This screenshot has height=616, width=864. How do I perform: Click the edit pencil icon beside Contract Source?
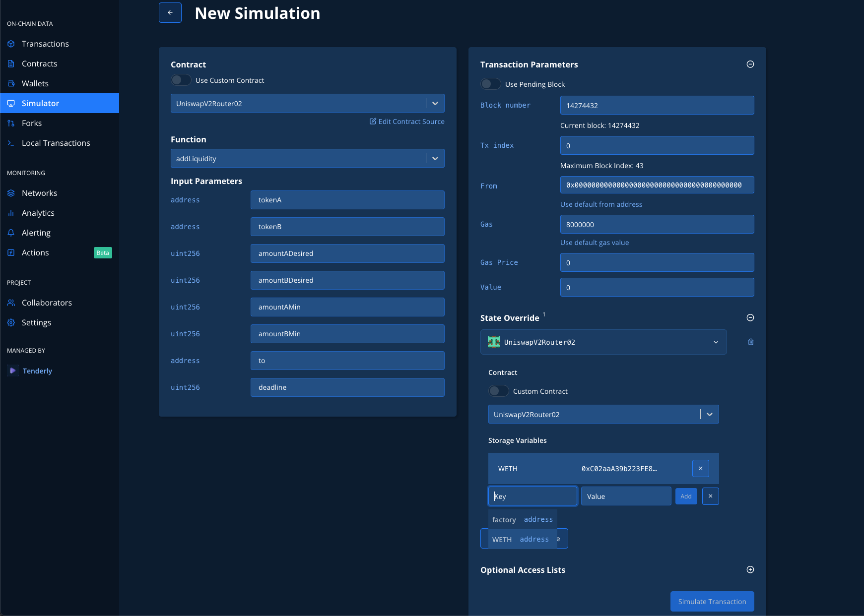point(373,122)
